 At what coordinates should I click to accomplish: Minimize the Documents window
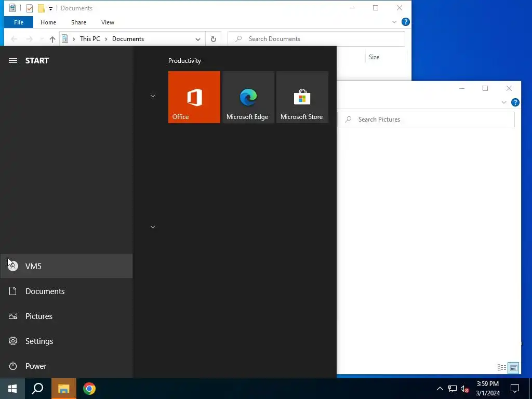pos(352,8)
